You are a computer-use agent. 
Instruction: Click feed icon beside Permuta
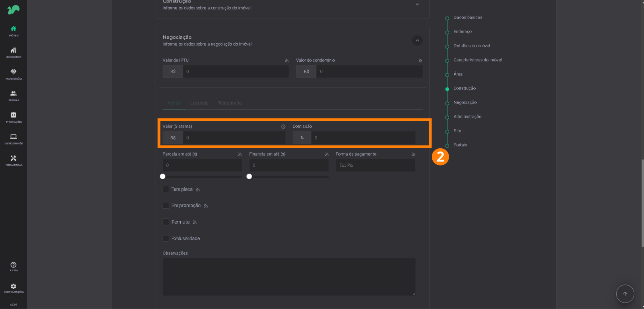click(195, 222)
